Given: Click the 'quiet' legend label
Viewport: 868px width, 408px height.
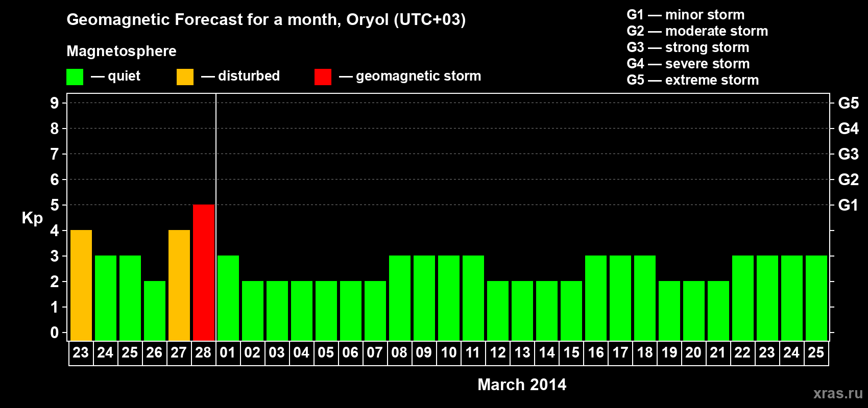Looking at the screenshot, I should [x=124, y=76].
